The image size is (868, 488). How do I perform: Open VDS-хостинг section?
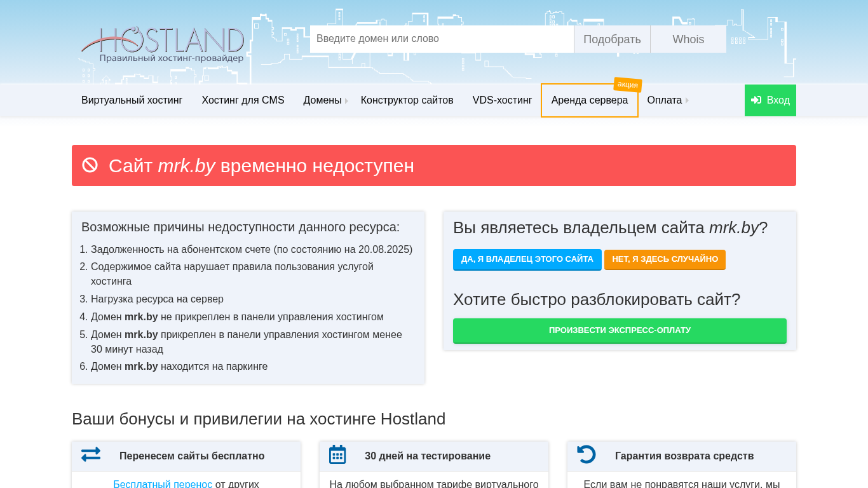[x=503, y=100]
